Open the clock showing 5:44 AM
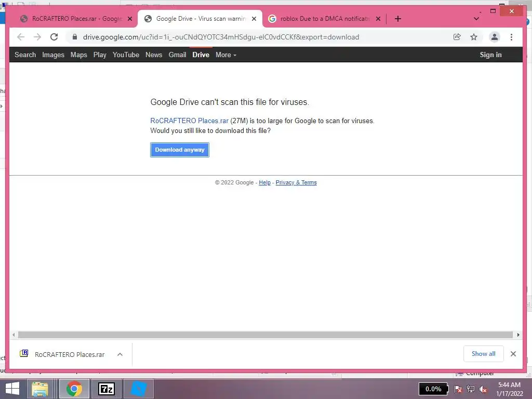Viewport: 532px width, 399px height. click(509, 389)
